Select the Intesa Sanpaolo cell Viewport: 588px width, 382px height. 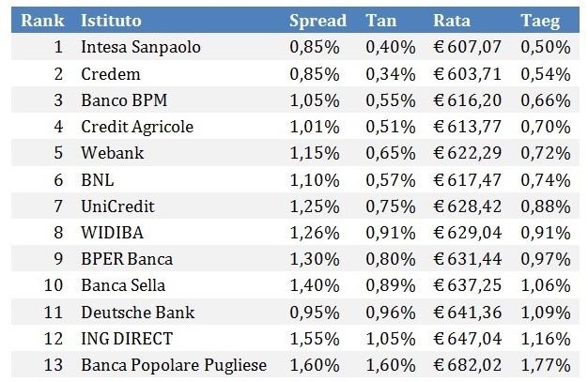click(x=141, y=47)
